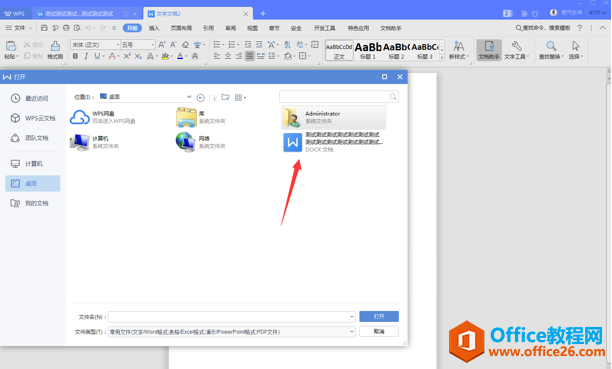Click the search box in Open dialog
612x369 pixels.
coord(339,96)
